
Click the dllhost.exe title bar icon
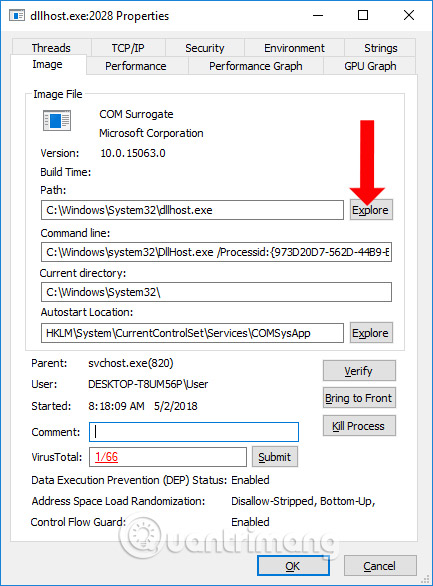click(17, 16)
